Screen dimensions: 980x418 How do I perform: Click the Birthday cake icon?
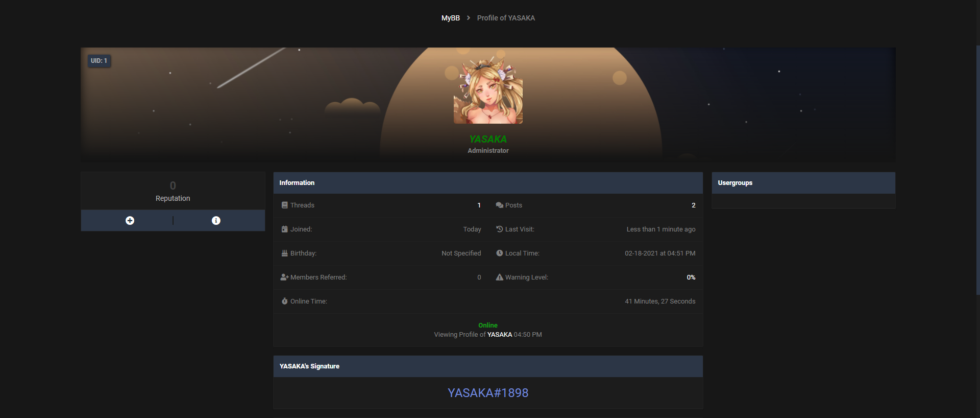point(284,253)
